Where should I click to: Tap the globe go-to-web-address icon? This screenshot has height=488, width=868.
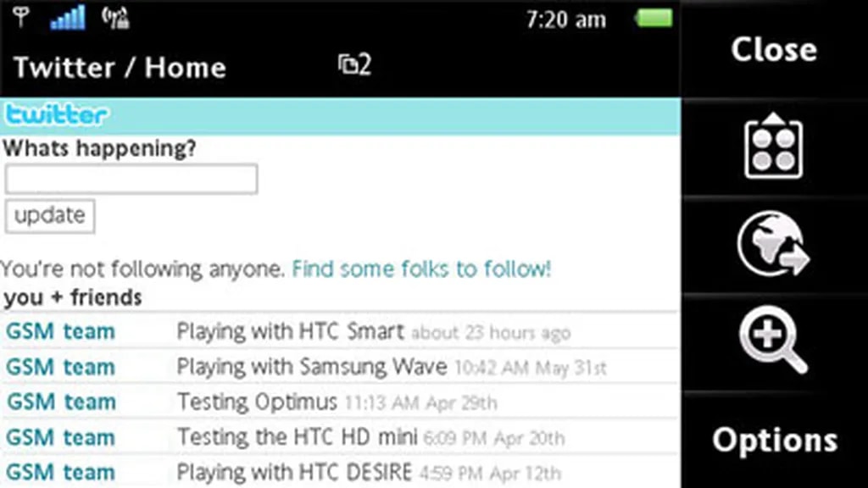click(x=773, y=246)
